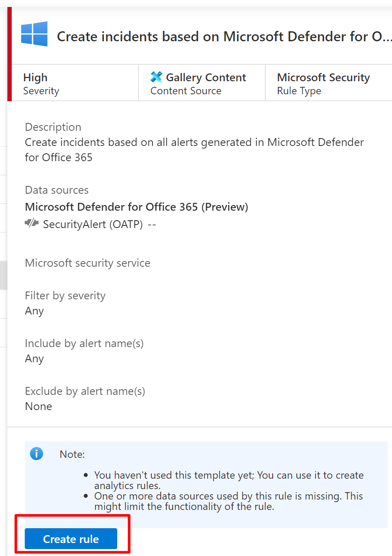Click the SecurityAlert connector status icon
Screen dimensions: 392x556
tap(32, 224)
